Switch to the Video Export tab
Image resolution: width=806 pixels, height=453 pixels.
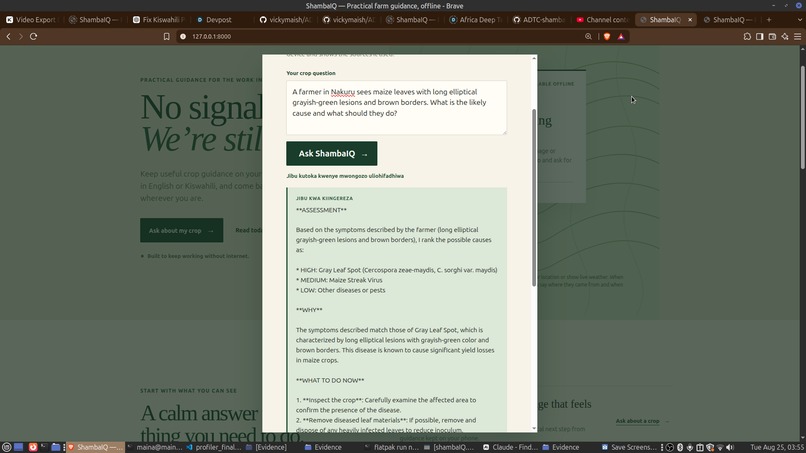point(31,20)
